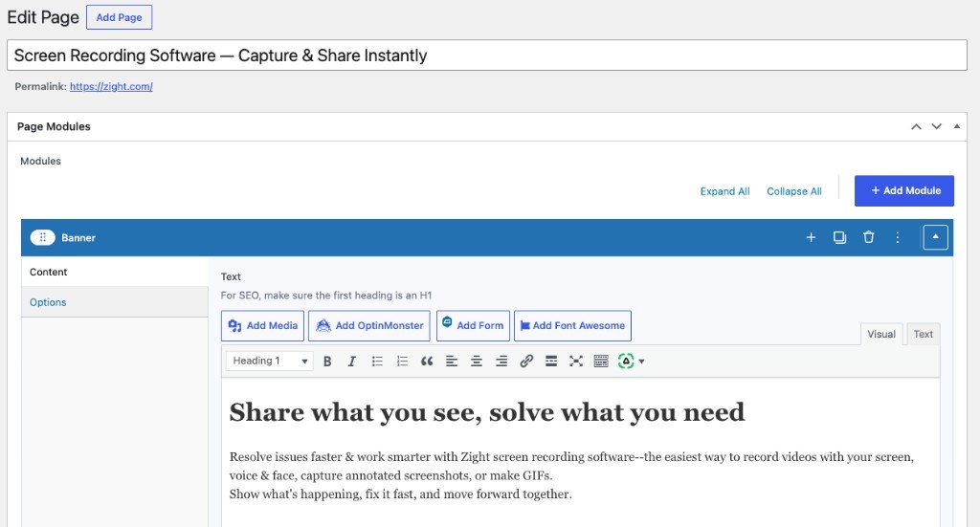Click the Add Module button
Screen dimensions: 980x527
(x=904, y=190)
